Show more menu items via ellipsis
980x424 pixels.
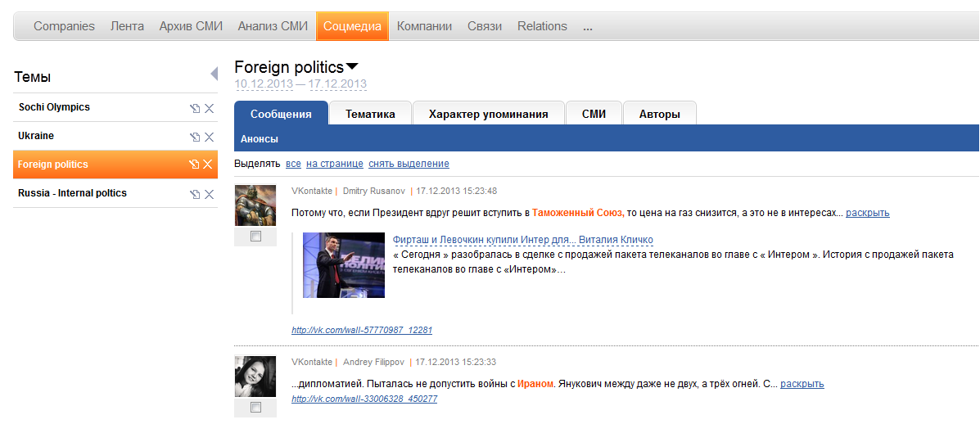pos(588,28)
